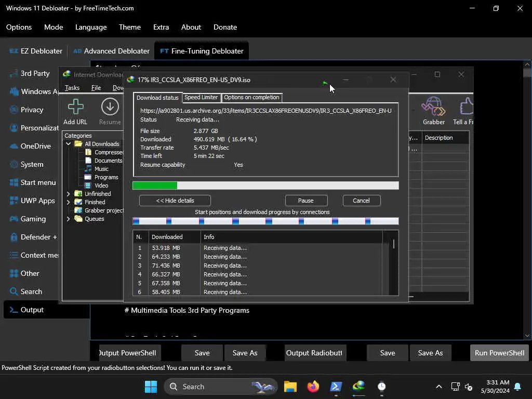Open the Theme menu
Screen dimensions: 532x399
point(129,27)
